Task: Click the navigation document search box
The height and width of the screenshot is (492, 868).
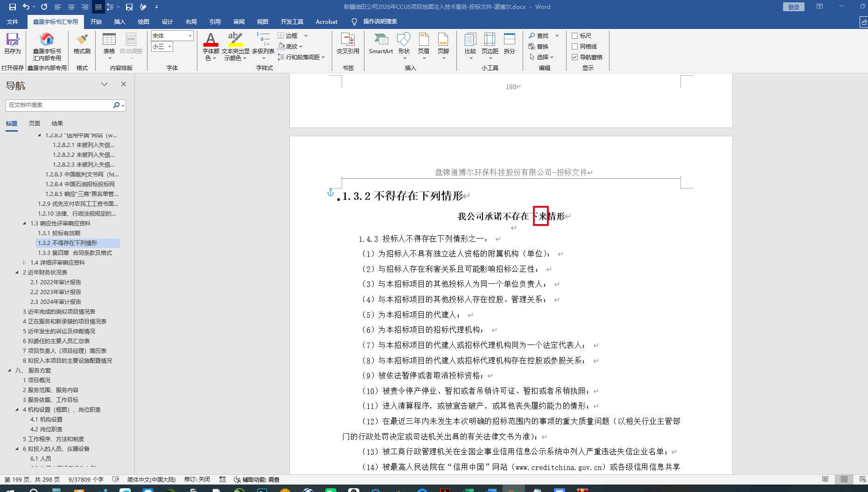Action: [x=59, y=105]
